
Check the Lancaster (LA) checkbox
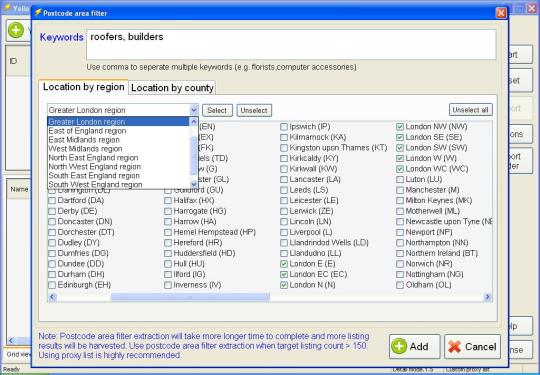(x=284, y=180)
